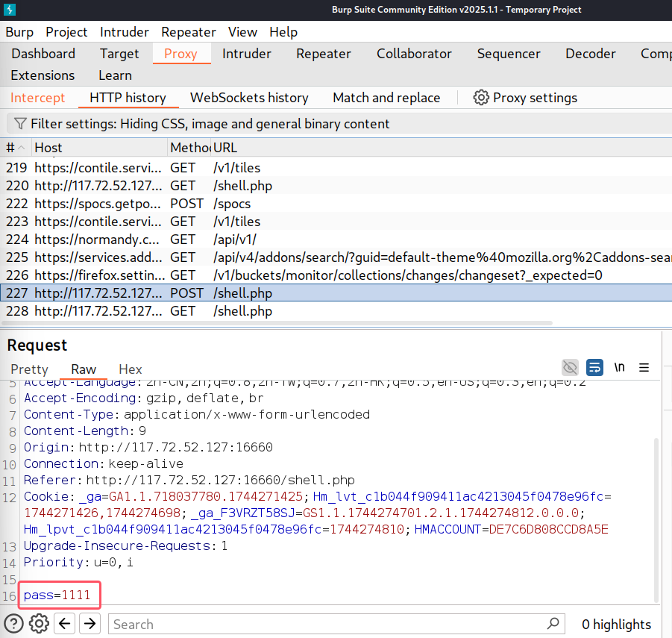672x638 pixels.
Task: Go to next search match arrow
Action: pyautogui.click(x=90, y=623)
